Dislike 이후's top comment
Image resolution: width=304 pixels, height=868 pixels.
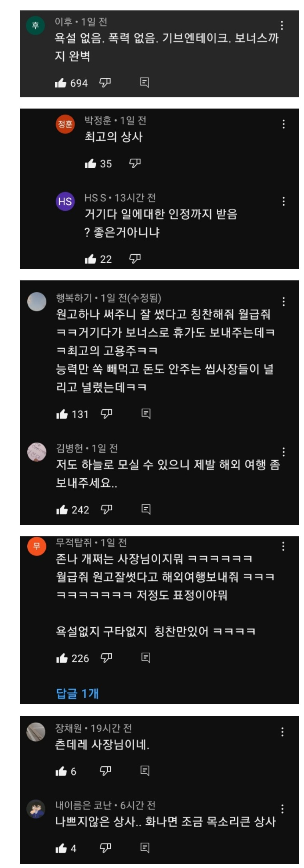pyautogui.click(x=105, y=83)
